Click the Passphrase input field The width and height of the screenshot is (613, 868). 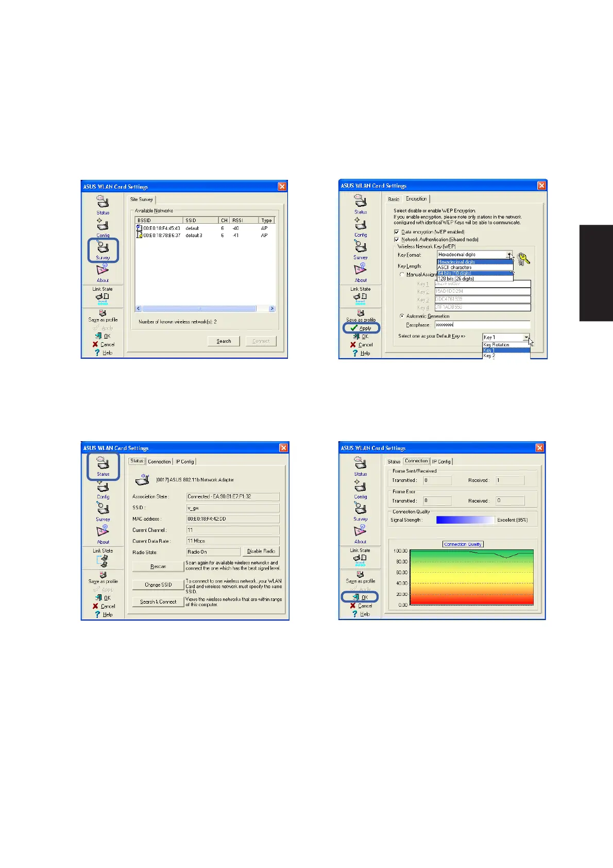482,325
